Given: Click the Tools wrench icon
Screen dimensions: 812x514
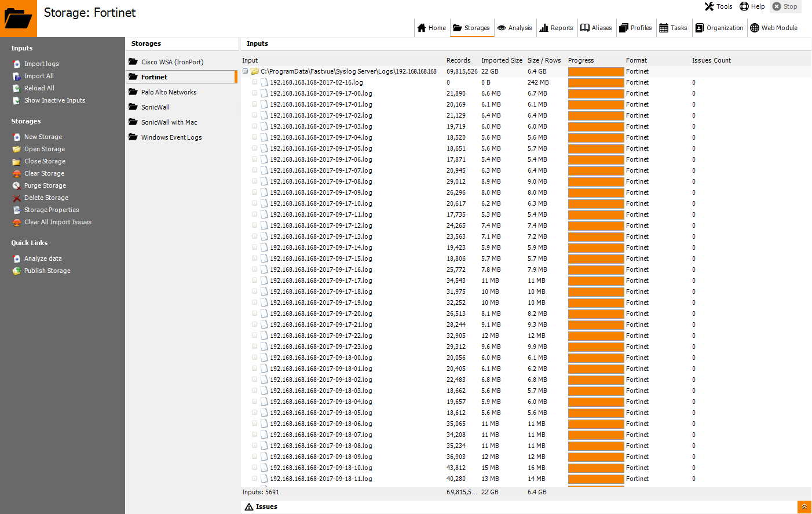Looking at the screenshot, I should 709,6.
